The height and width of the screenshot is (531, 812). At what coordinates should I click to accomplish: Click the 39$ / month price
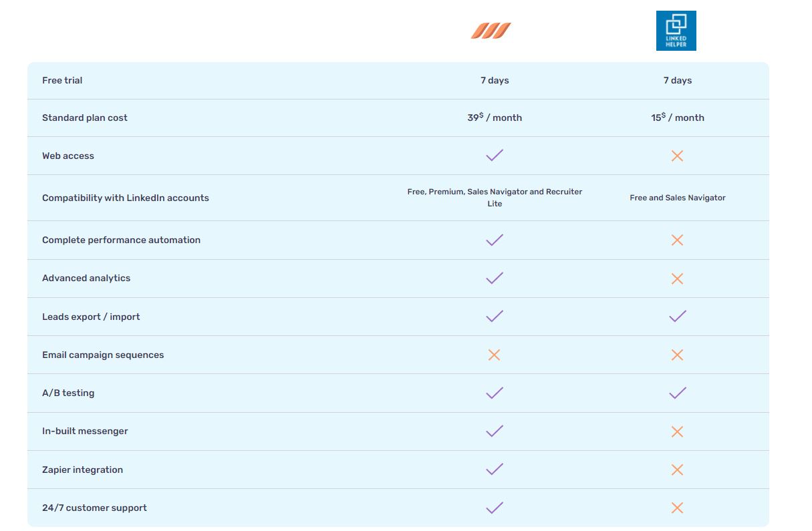click(495, 118)
